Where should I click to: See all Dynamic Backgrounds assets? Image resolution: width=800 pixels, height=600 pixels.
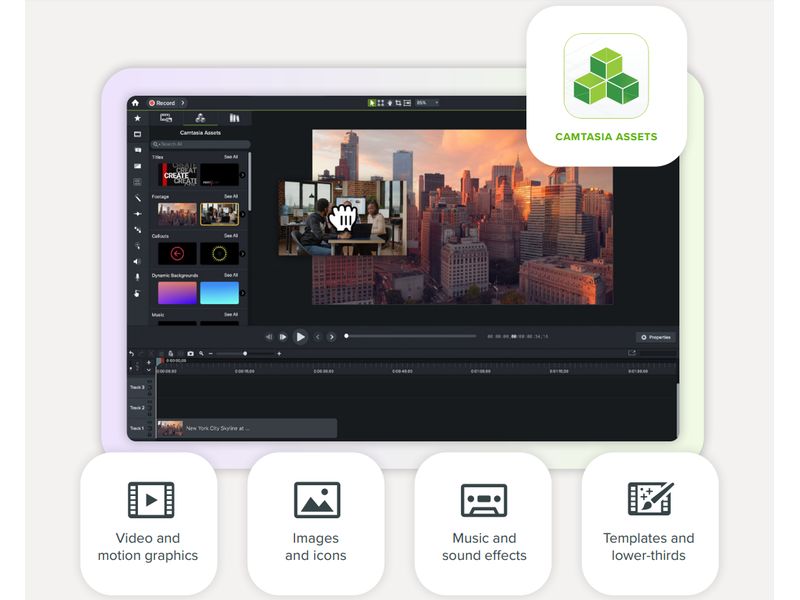pos(231,275)
